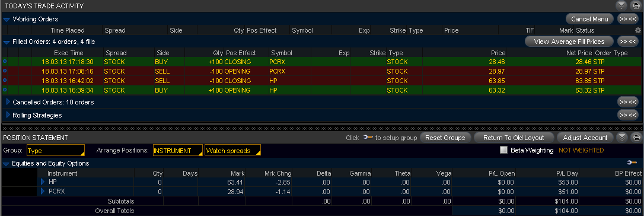Image resolution: width=644 pixels, height=216 pixels.
Task: Expand the Rolling Strategies section
Action: tap(8, 115)
